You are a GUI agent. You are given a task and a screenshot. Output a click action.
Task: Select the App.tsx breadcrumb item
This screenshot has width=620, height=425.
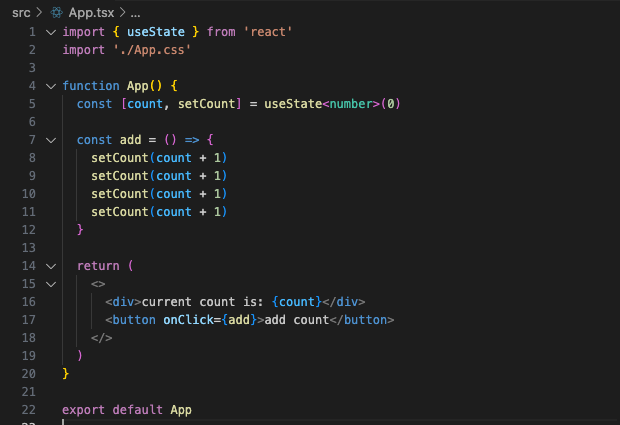pos(91,12)
